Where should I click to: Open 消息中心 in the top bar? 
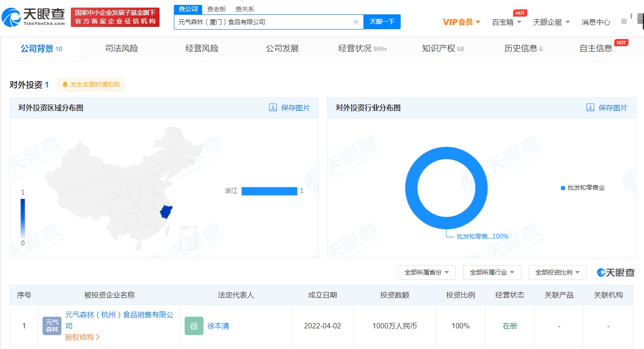click(x=596, y=22)
